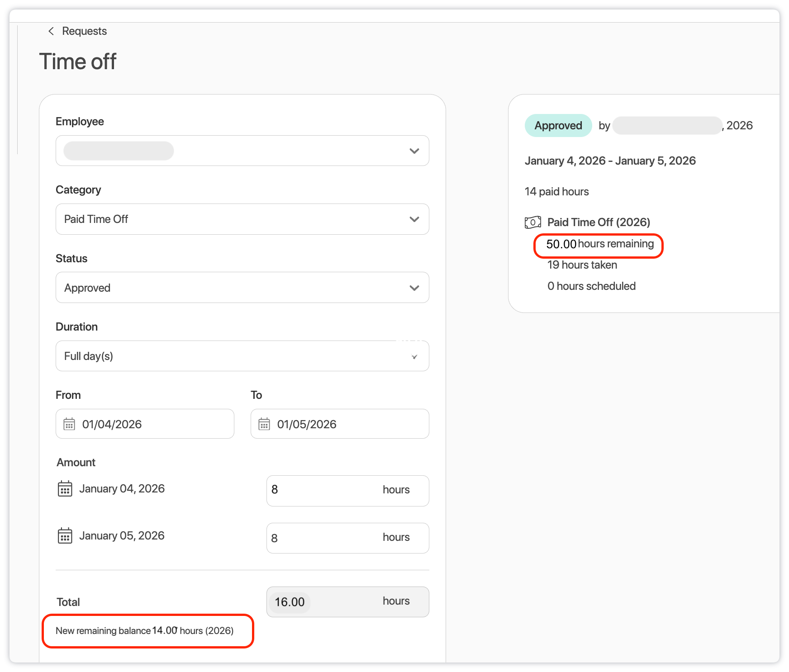The image size is (789, 672).
Task: Expand the Employee dropdown
Action: (x=414, y=151)
